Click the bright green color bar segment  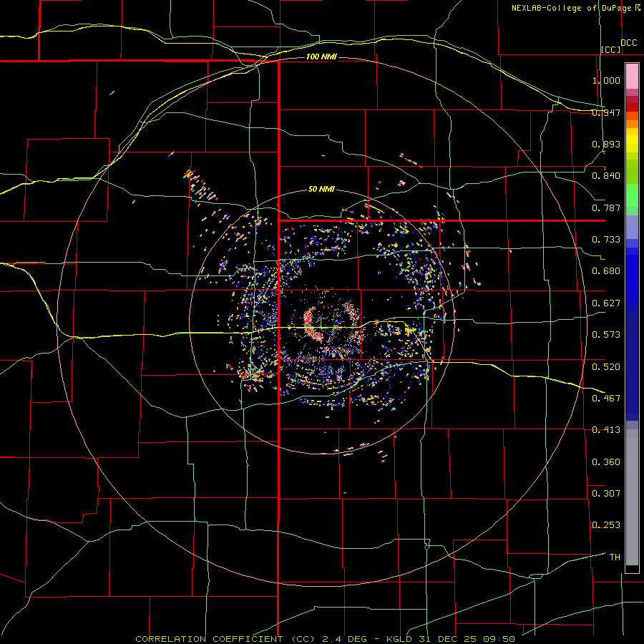pyautogui.click(x=632, y=195)
